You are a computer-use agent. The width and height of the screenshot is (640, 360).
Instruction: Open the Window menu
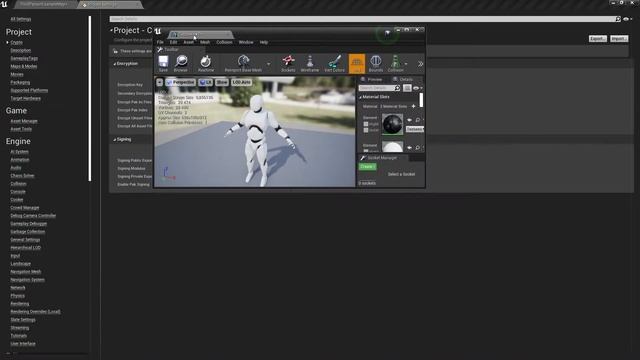(246, 42)
